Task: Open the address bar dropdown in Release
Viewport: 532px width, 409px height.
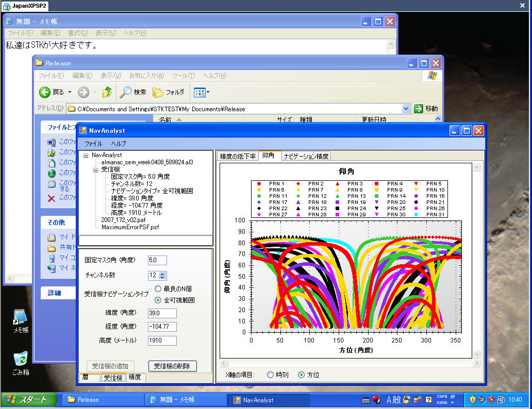Action: (x=406, y=109)
